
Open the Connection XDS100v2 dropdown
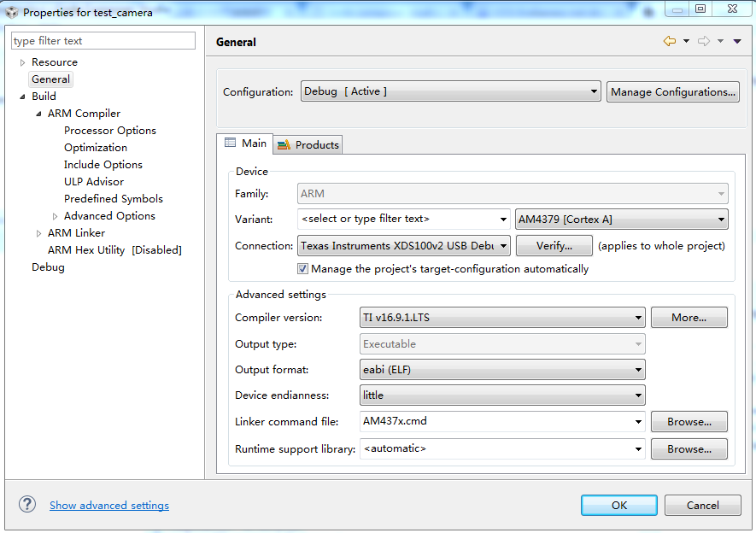403,246
